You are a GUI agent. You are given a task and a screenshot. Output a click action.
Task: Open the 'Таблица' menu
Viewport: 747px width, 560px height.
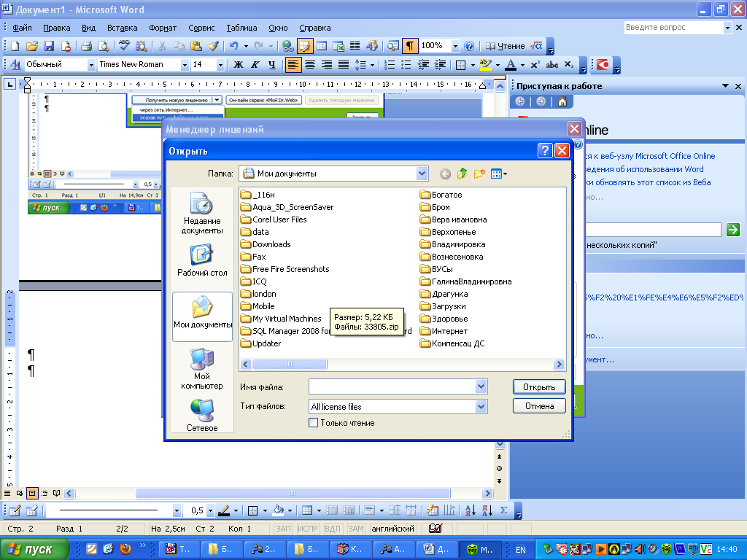tap(241, 28)
